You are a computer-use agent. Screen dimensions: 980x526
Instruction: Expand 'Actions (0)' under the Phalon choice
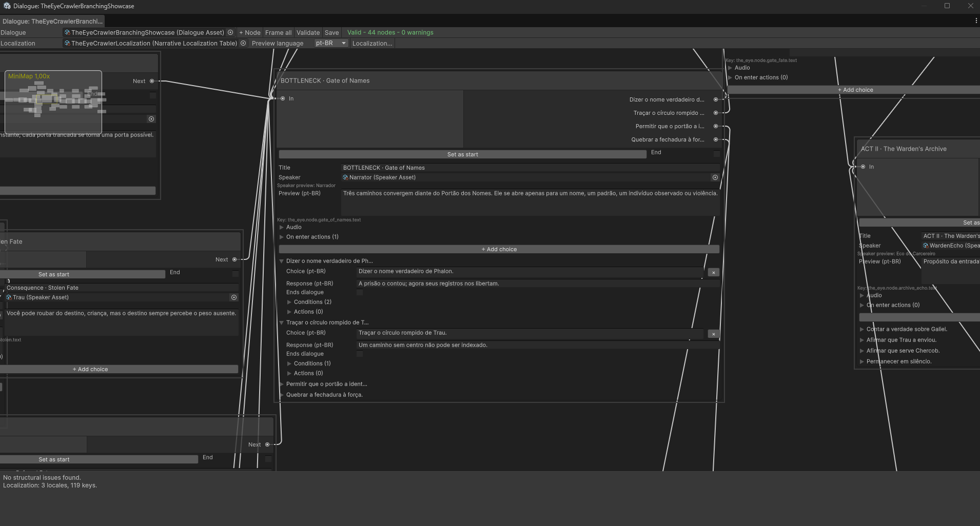[289, 312]
